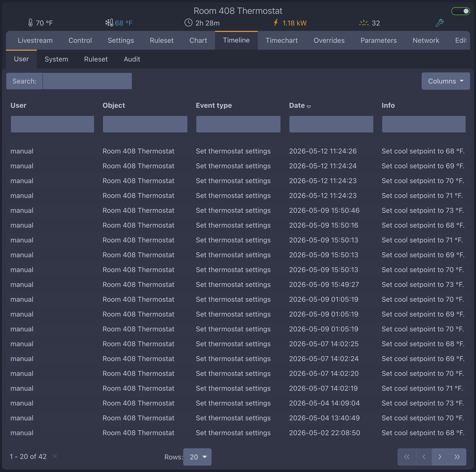Select the row dated 2026-05-09 15:50:46
Image resolution: width=476 pixels, height=472 pixels.
click(238, 210)
